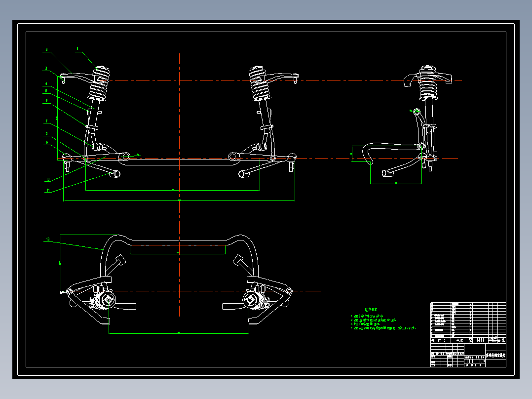The image size is (532, 399).
Task: Click the 材料 column header in parts list
Action: (x=480, y=340)
